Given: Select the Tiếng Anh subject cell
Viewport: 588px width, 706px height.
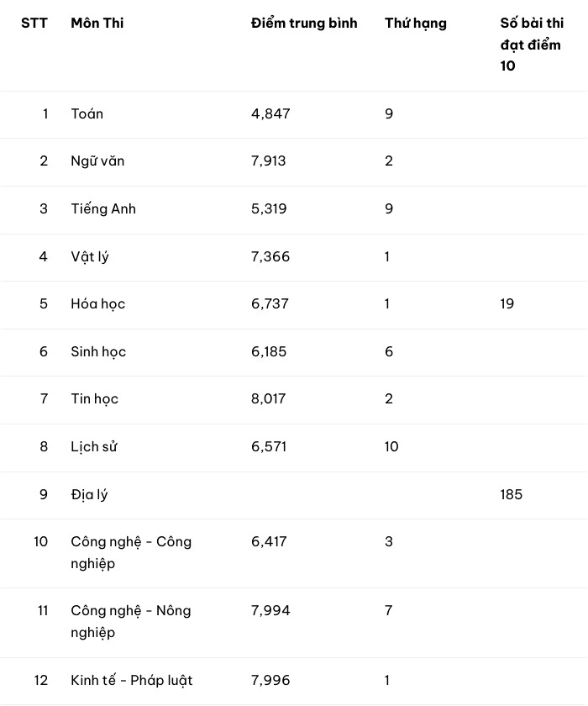Looking at the screenshot, I should 103,209.
